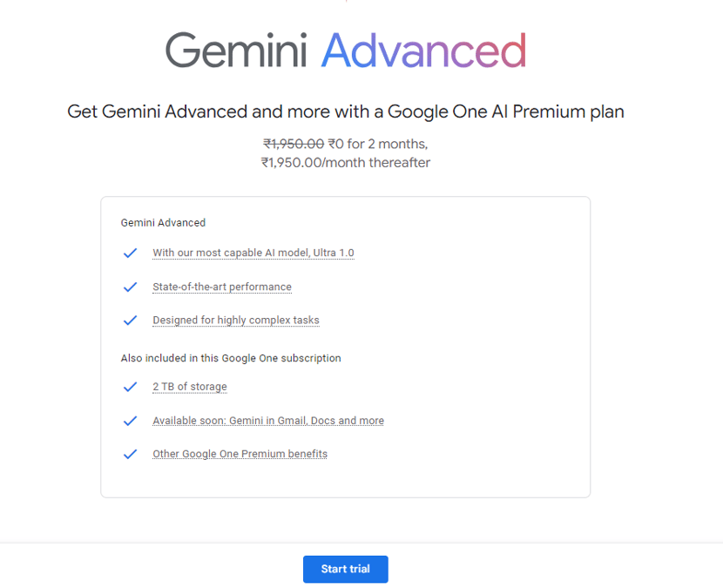
Task: Click the gray Gemini word in logo
Action: (236, 51)
